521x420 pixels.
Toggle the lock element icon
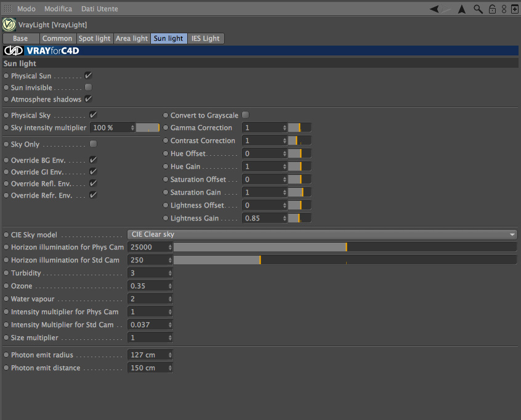click(x=492, y=9)
